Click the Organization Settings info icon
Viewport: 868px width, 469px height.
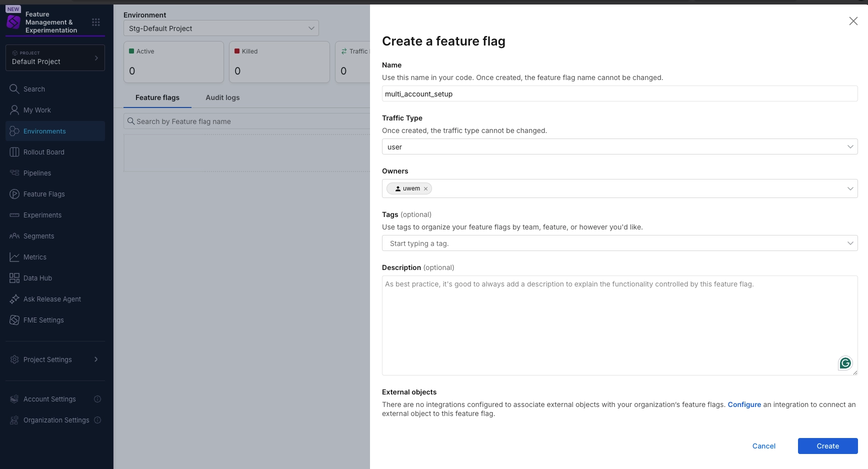97,420
